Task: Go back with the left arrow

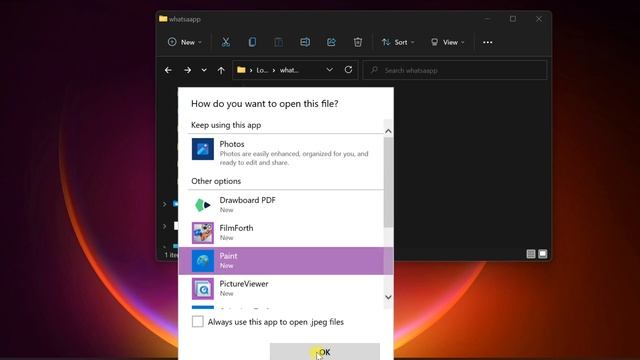Action: 168,70
